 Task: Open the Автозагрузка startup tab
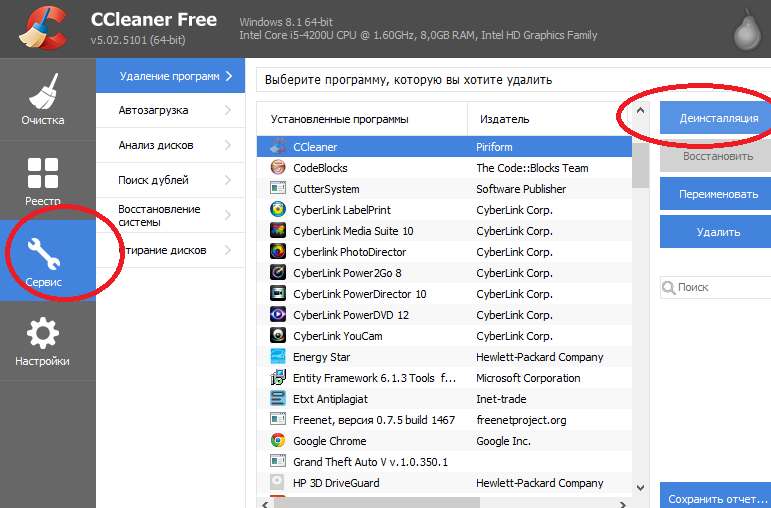[170, 110]
